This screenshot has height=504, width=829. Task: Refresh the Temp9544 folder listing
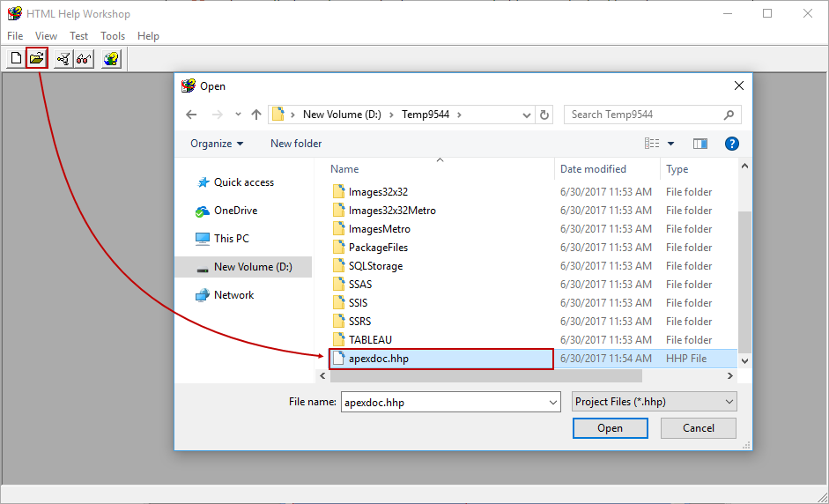pyautogui.click(x=544, y=115)
